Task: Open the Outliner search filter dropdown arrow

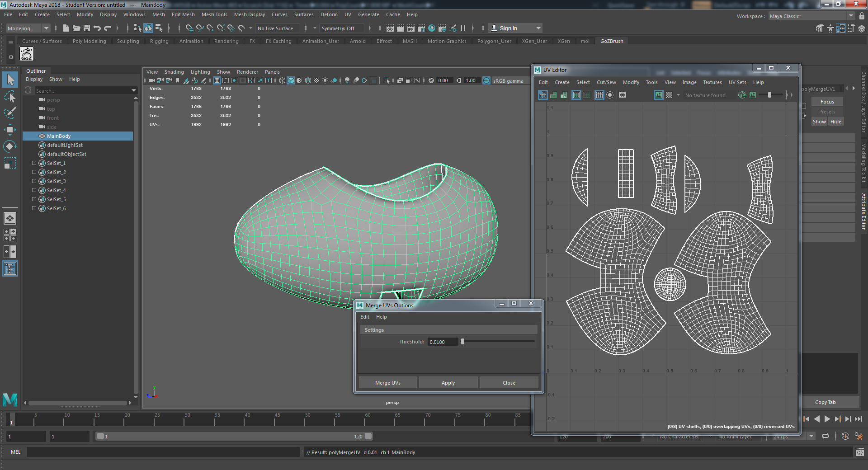Action: pos(134,90)
